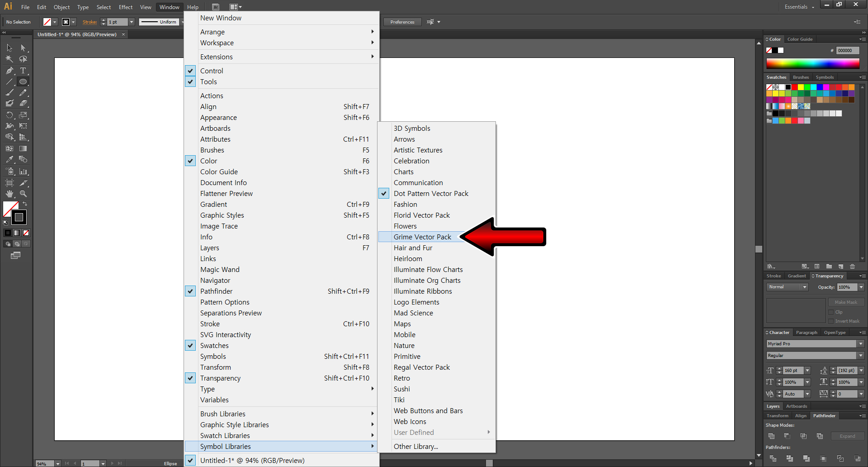Select the Pen tool
This screenshot has width=868, height=467.
(x=9, y=71)
